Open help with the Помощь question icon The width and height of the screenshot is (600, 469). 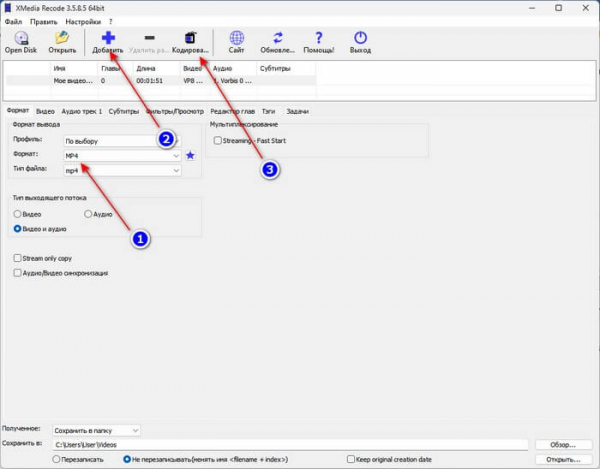(318, 42)
